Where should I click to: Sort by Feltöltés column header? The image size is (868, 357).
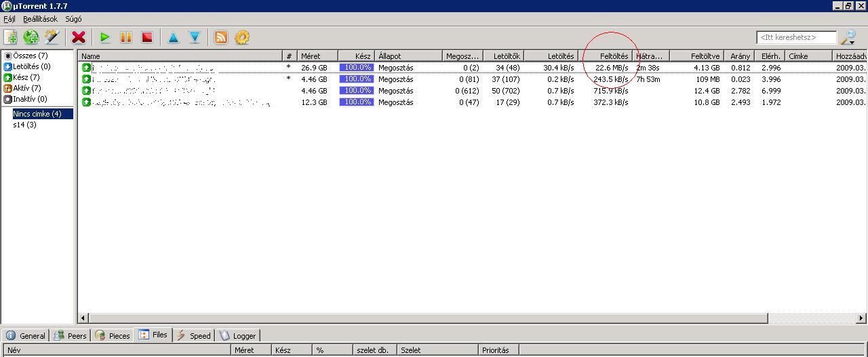(x=606, y=56)
